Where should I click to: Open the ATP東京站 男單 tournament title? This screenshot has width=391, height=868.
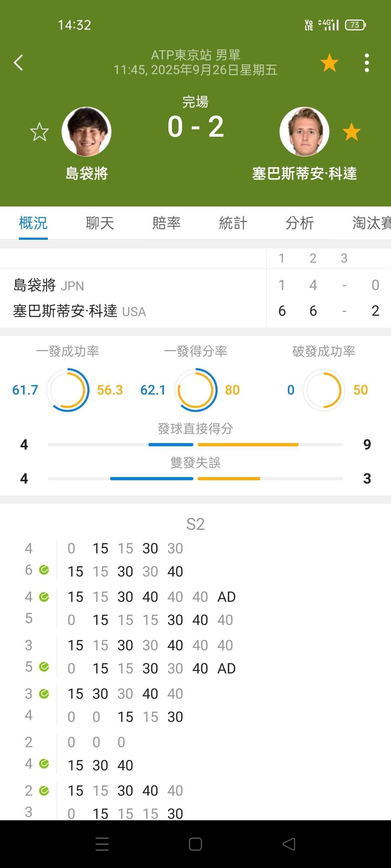click(195, 55)
